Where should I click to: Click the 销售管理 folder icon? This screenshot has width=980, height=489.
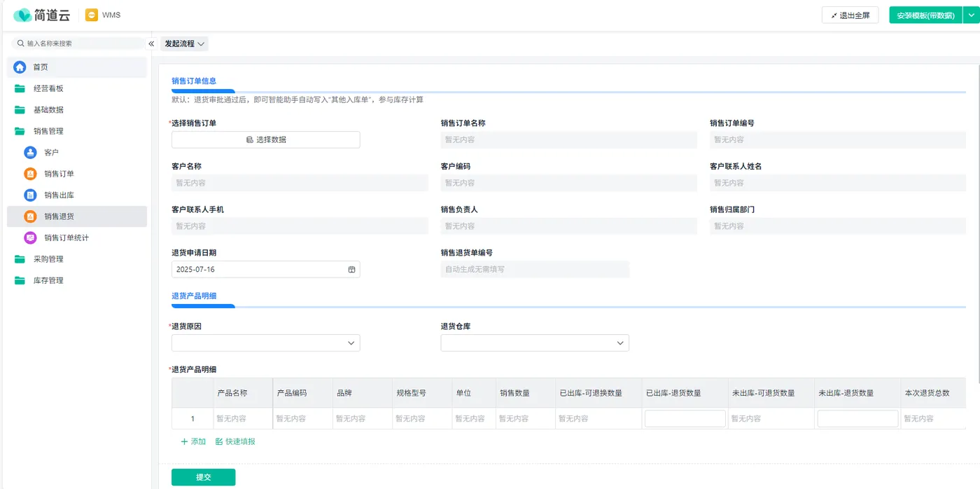20,131
